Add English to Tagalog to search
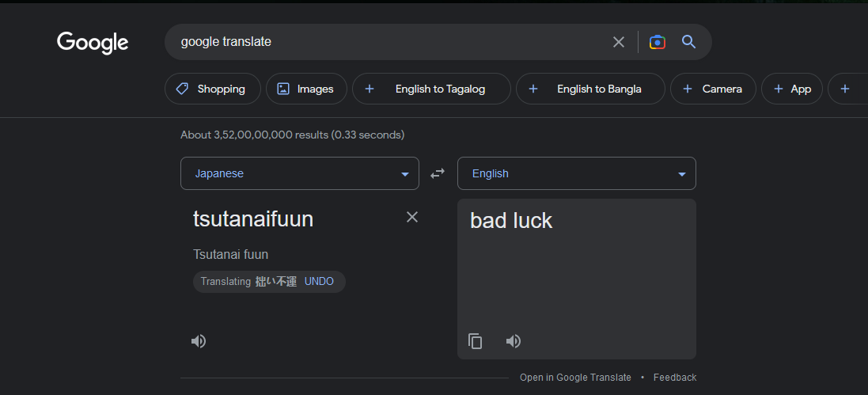The image size is (868, 395). [430, 89]
